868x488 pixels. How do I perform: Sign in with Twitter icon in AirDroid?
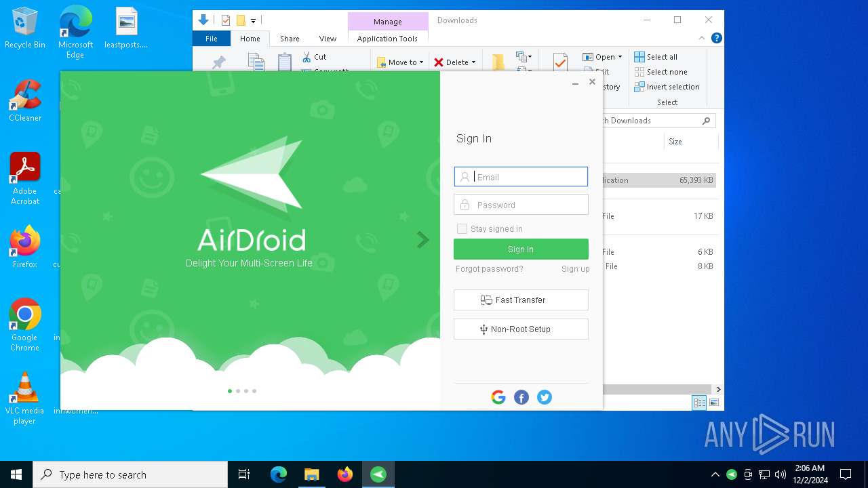pos(545,397)
